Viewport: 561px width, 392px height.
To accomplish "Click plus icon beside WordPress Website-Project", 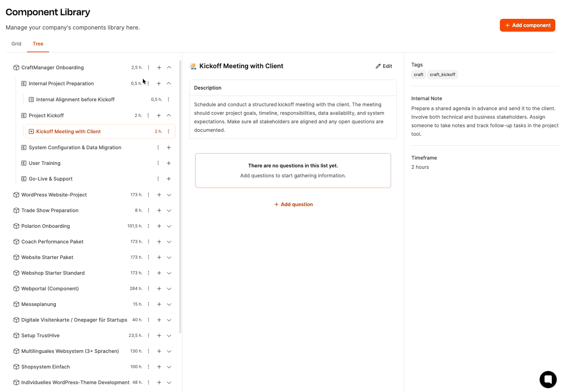I will (159, 195).
